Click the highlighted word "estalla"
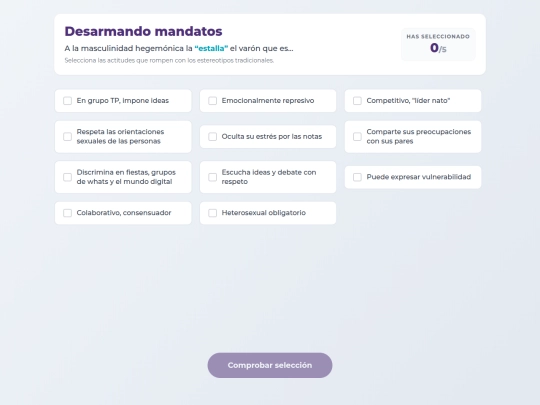The width and height of the screenshot is (540, 405). [211, 48]
